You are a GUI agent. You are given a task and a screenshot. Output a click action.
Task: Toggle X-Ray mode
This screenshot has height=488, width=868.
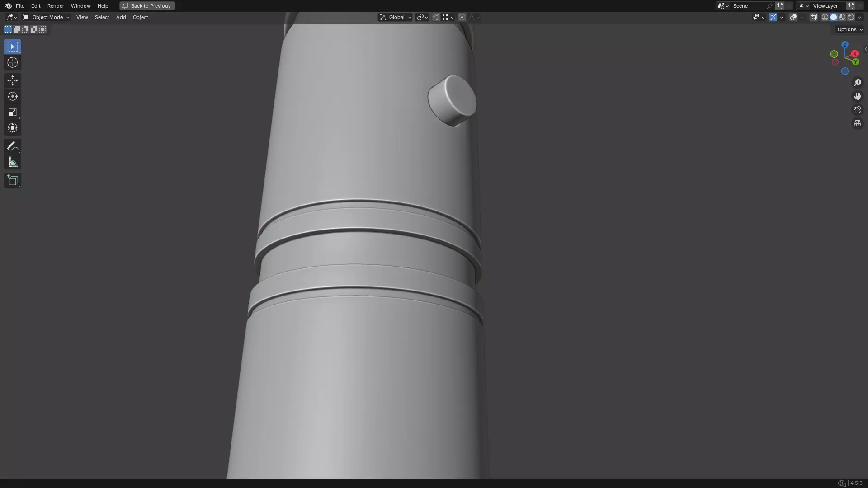[x=813, y=17]
